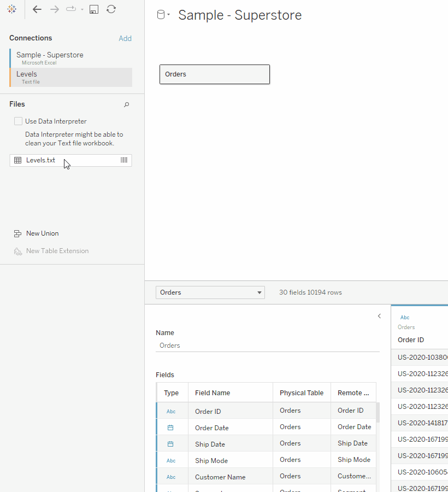Image resolution: width=448 pixels, height=492 pixels.
Task: Open the Orders table dropdown above the fields list
Action: 210,292
